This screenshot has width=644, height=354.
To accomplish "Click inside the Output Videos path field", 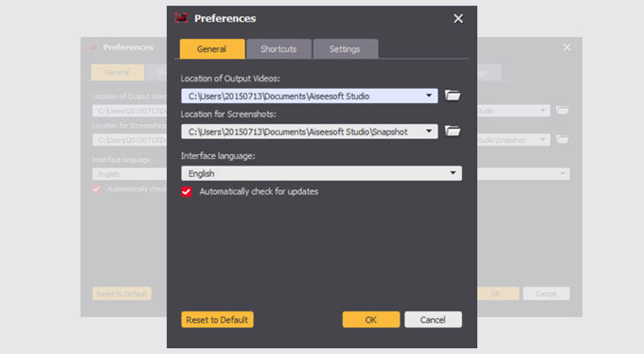I will point(304,96).
